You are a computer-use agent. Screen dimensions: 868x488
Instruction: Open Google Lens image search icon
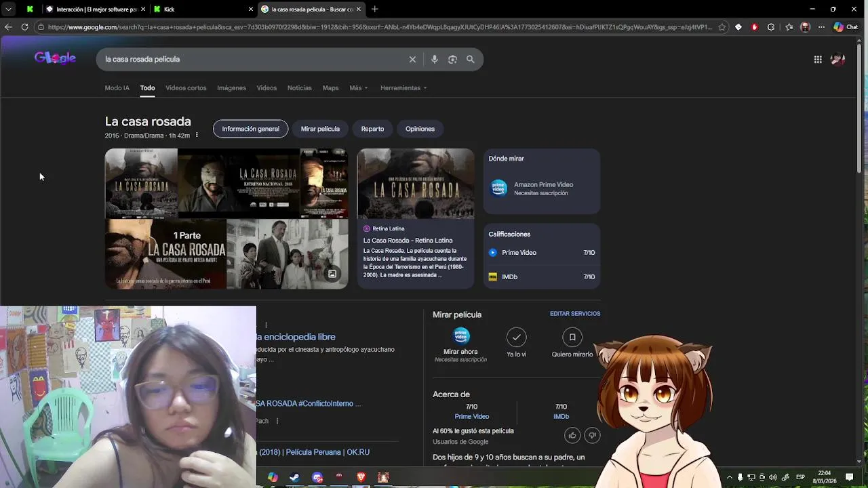(452, 59)
